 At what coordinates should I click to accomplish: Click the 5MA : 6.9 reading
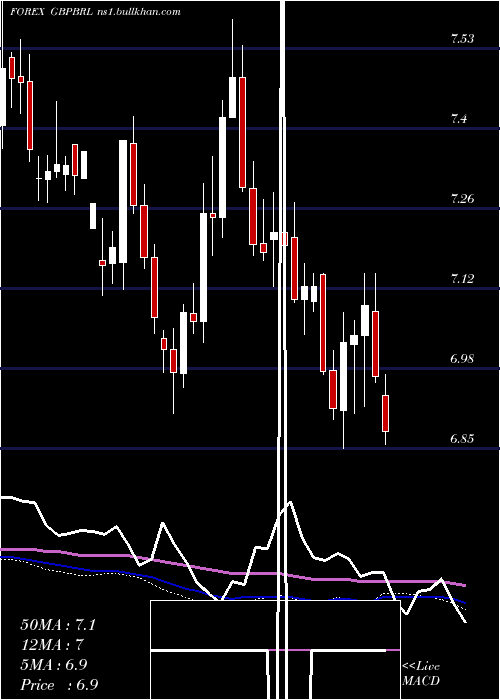pyautogui.click(x=54, y=665)
